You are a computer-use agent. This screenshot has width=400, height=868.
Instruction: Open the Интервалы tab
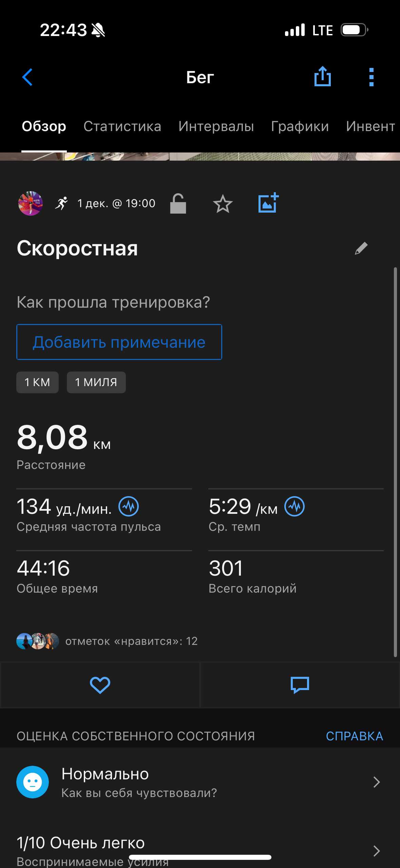[216, 126]
